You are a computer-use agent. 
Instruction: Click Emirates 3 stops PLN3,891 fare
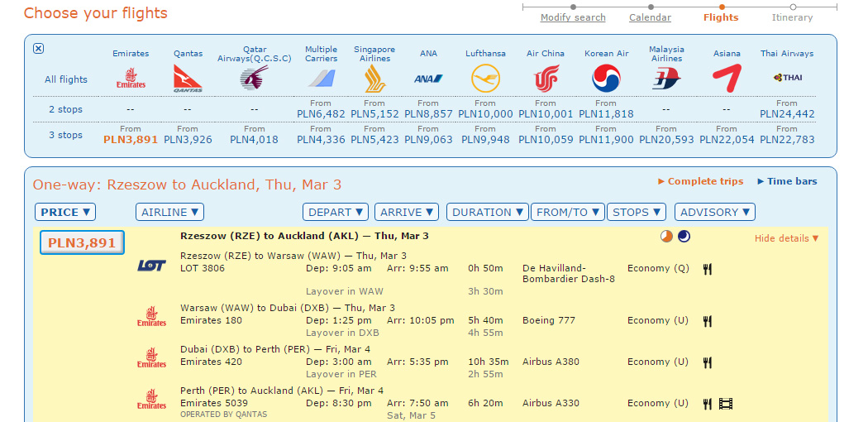(x=131, y=140)
